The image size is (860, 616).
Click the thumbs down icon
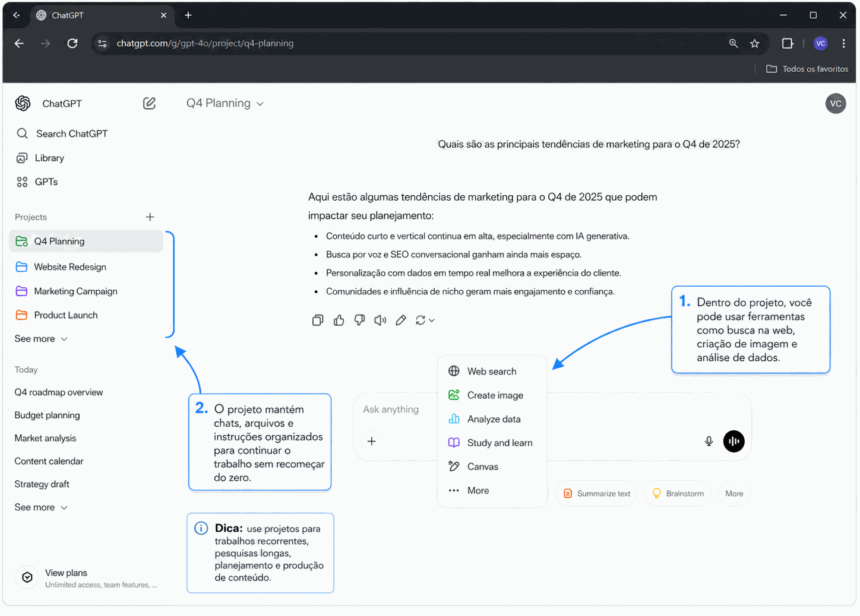tap(359, 320)
